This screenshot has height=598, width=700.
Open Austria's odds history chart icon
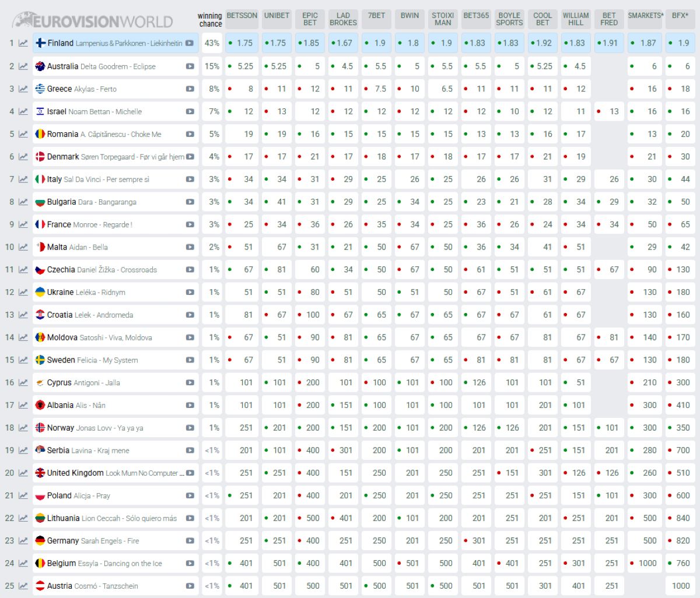pos(23,586)
